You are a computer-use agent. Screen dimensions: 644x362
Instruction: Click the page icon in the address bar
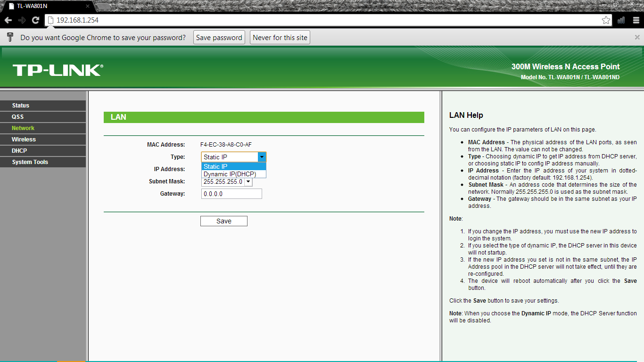coord(50,20)
